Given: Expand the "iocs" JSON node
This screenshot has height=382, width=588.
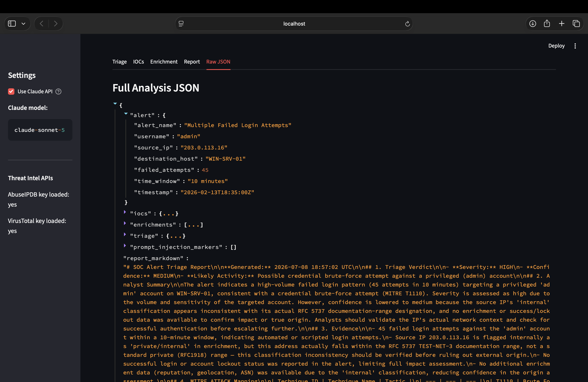Looking at the screenshot, I should tap(125, 212).
